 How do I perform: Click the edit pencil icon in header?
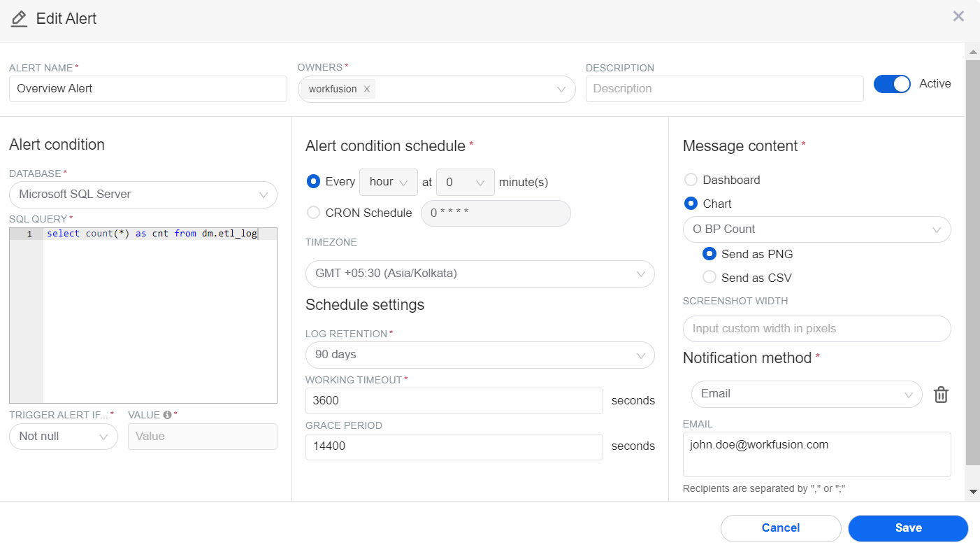20,19
